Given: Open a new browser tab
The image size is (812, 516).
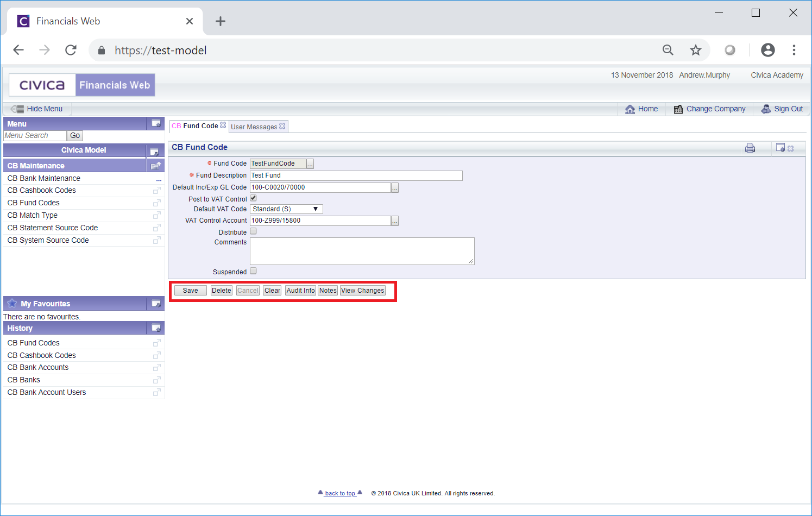Looking at the screenshot, I should click(220, 21).
